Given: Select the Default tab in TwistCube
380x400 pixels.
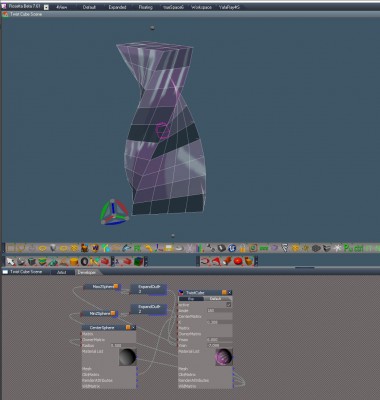Looking at the screenshot, I should pos(215,299).
